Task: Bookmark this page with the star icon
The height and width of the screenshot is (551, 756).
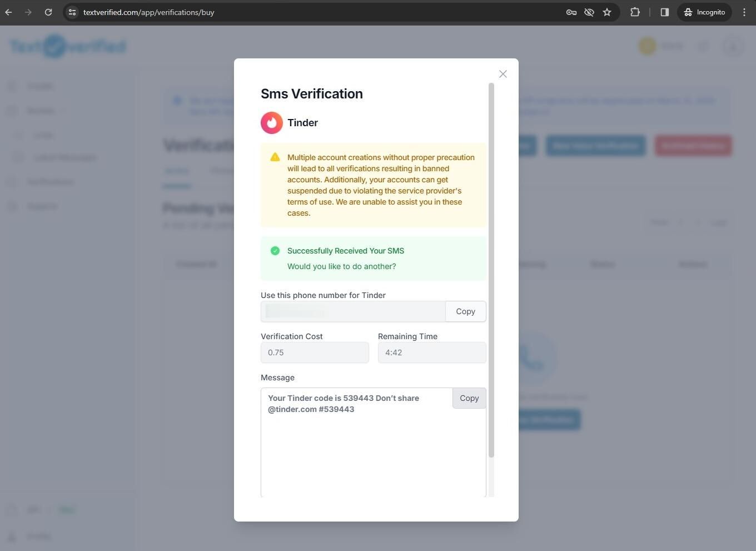Action: [x=607, y=12]
